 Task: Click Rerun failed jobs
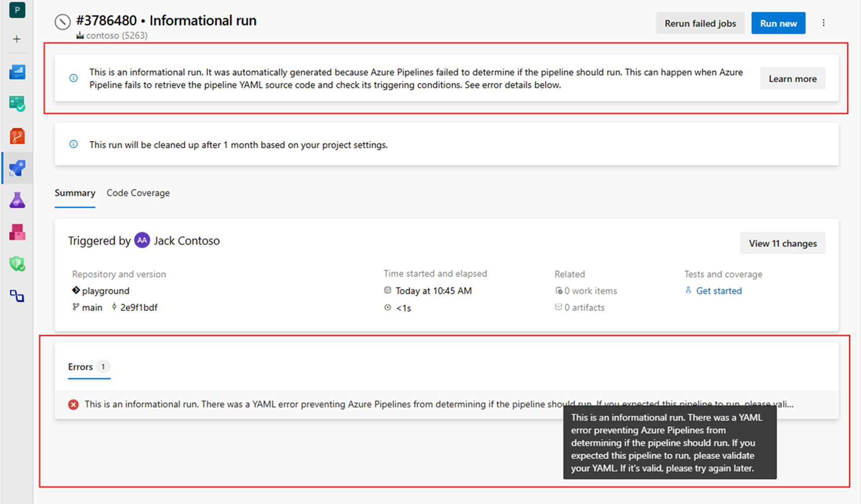[x=700, y=23]
